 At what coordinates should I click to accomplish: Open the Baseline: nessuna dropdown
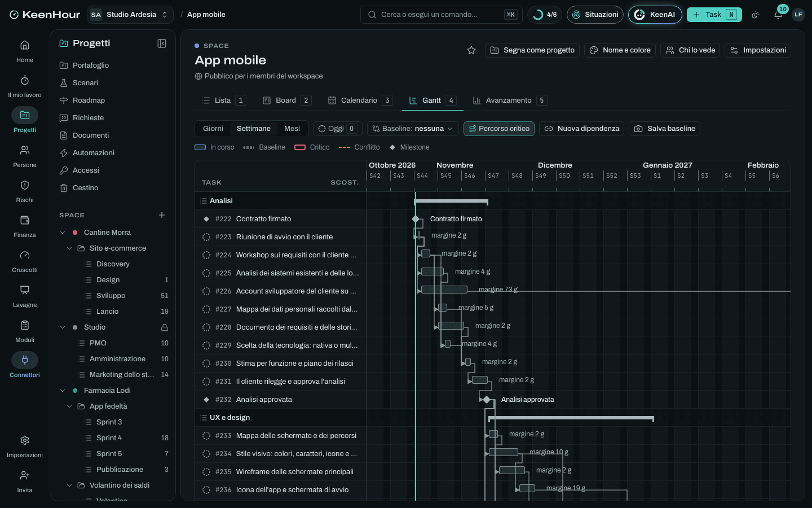tap(413, 129)
